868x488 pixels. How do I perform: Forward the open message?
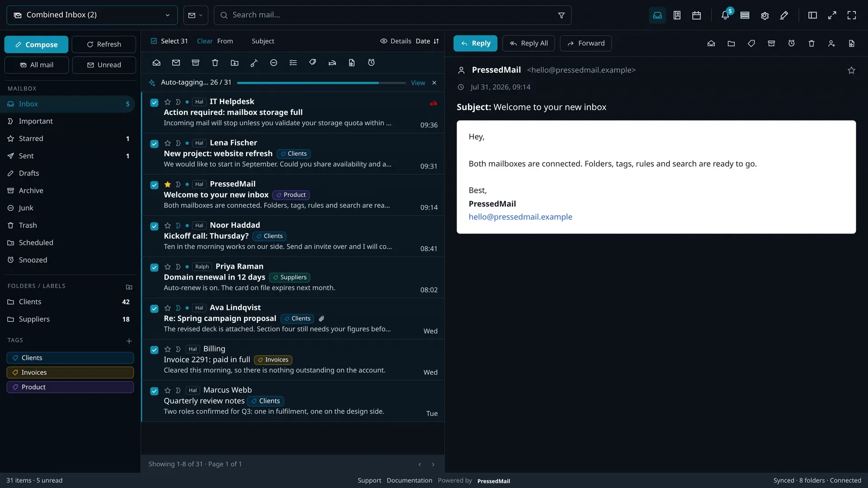pyautogui.click(x=586, y=43)
